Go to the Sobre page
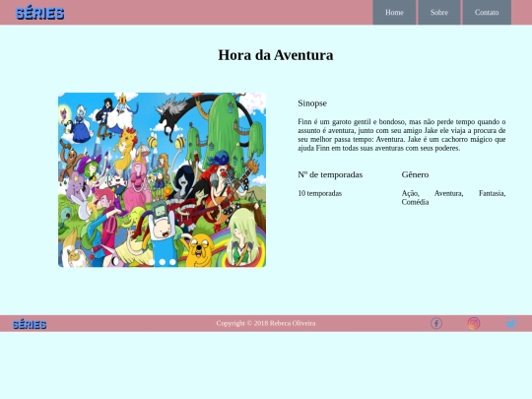Screen dimensions: 532x399 (x=439, y=12)
